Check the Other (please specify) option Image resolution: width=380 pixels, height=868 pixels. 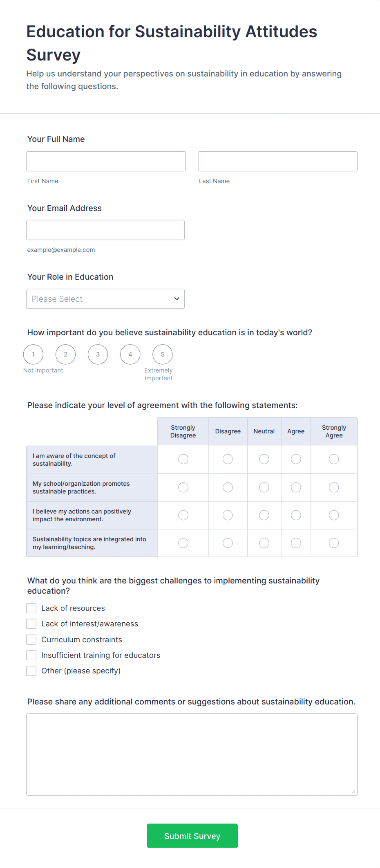tap(31, 671)
